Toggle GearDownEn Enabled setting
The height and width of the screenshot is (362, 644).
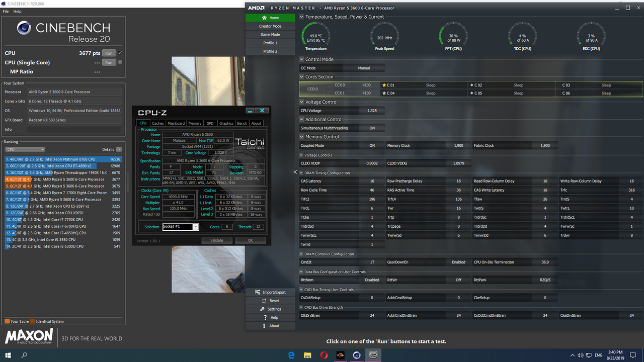click(458, 262)
